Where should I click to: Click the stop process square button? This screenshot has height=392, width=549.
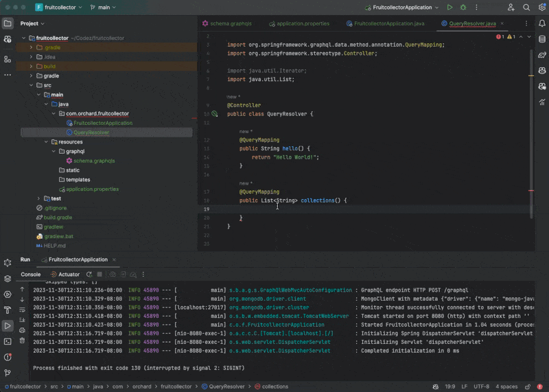pos(100,275)
